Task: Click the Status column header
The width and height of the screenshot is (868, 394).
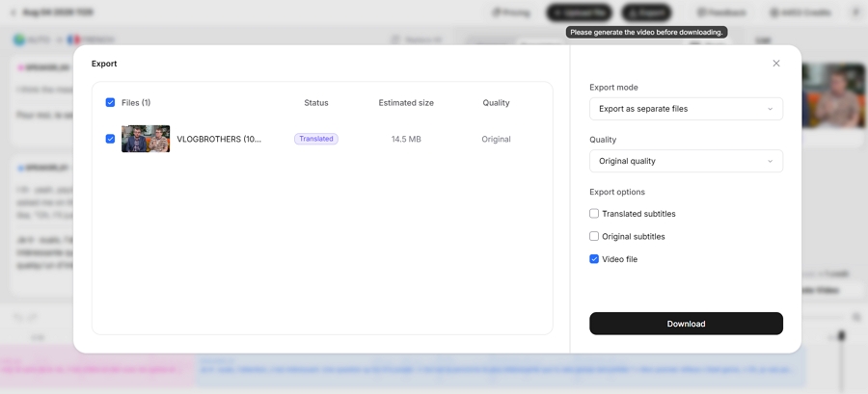Action: click(x=316, y=103)
